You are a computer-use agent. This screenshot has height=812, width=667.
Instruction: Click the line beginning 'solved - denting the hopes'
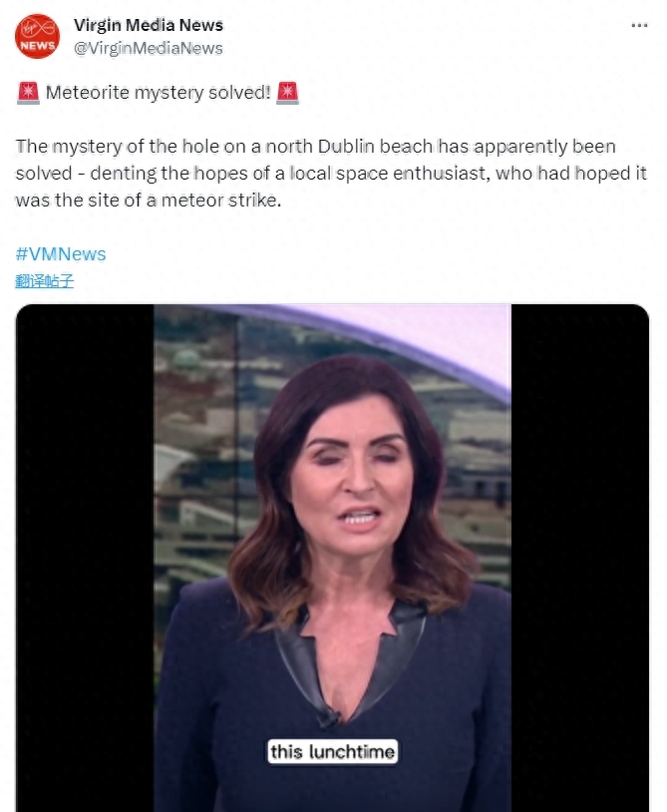331,174
